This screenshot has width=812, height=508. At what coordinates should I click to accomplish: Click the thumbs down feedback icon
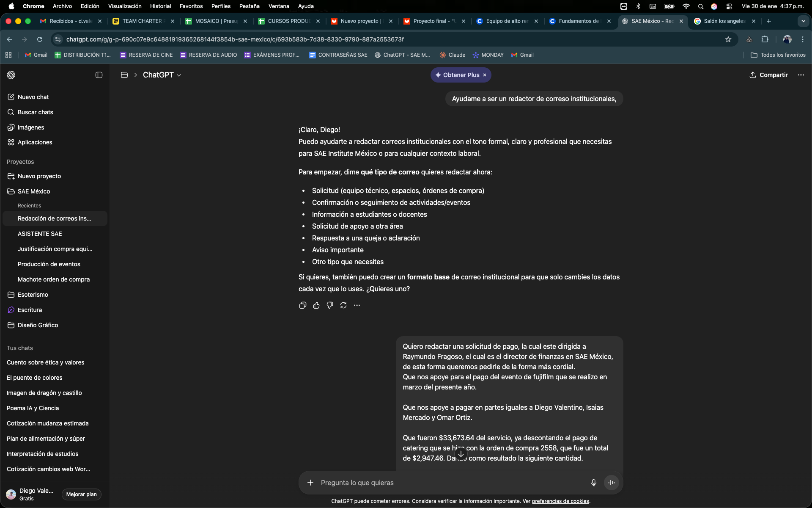coord(330,305)
